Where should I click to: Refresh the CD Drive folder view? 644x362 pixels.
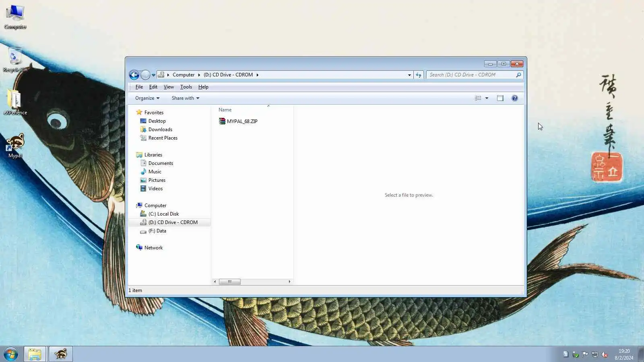pos(419,75)
